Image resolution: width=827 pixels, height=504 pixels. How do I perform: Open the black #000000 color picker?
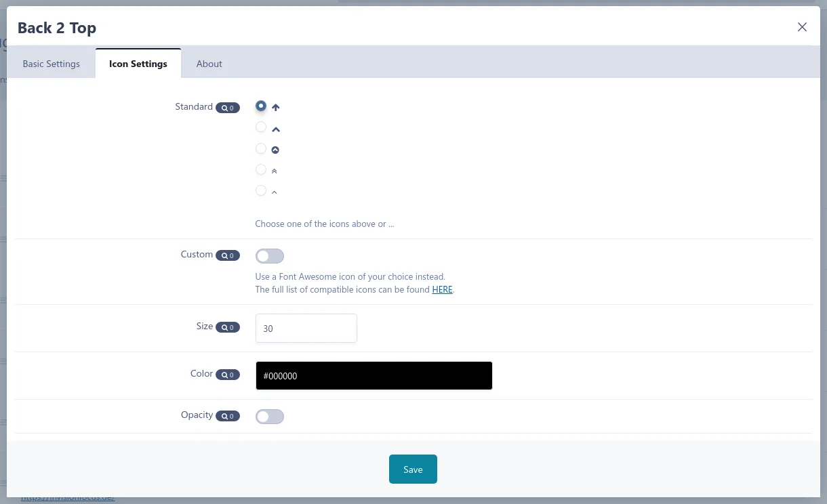point(374,376)
